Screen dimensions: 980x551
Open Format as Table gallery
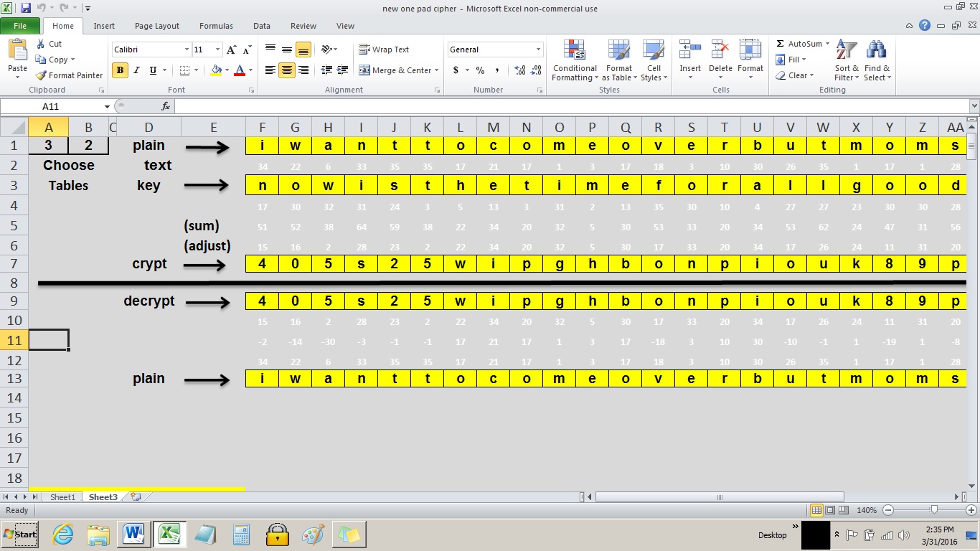(x=619, y=61)
